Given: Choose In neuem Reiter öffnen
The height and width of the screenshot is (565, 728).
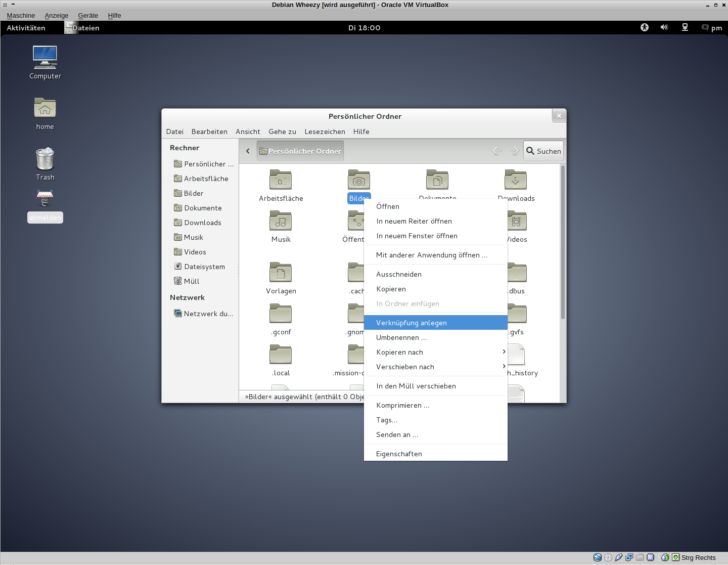Looking at the screenshot, I should tap(435, 221).
